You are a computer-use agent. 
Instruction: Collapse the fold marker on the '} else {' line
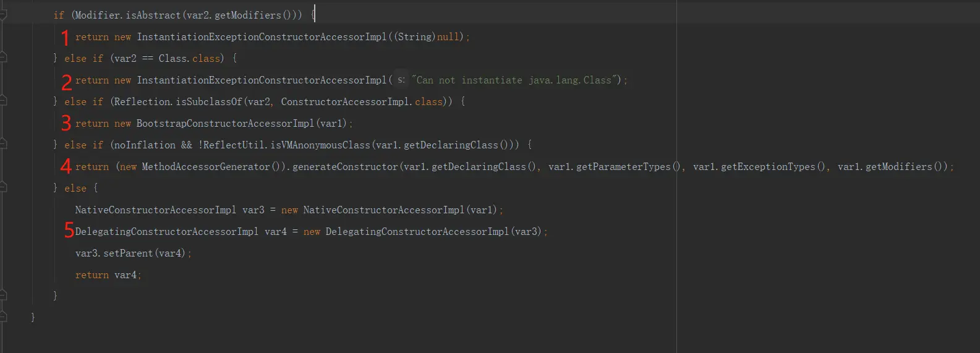2,187
